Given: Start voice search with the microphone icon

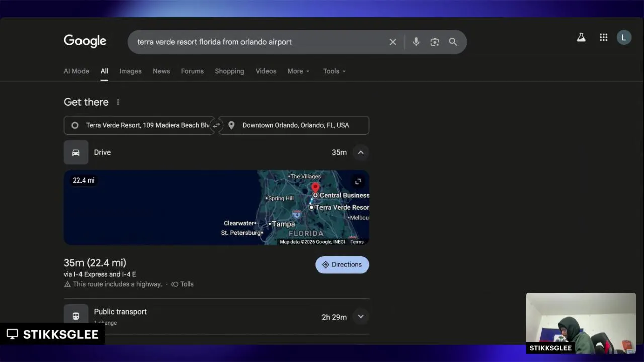Looking at the screenshot, I should click(416, 42).
